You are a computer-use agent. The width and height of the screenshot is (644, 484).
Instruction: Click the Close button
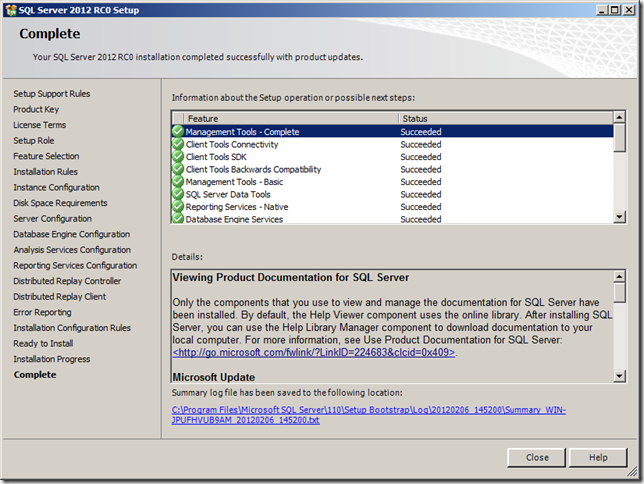pos(536,457)
